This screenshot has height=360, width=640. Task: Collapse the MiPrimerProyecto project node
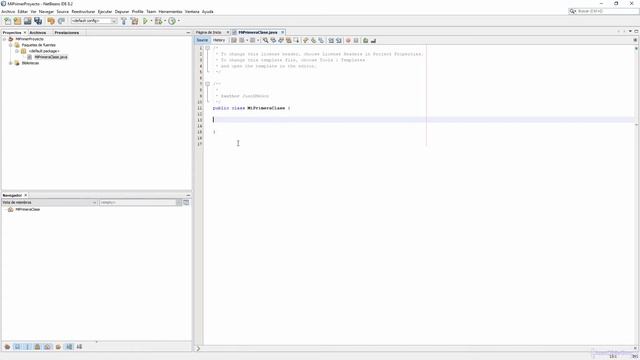click(x=4, y=39)
